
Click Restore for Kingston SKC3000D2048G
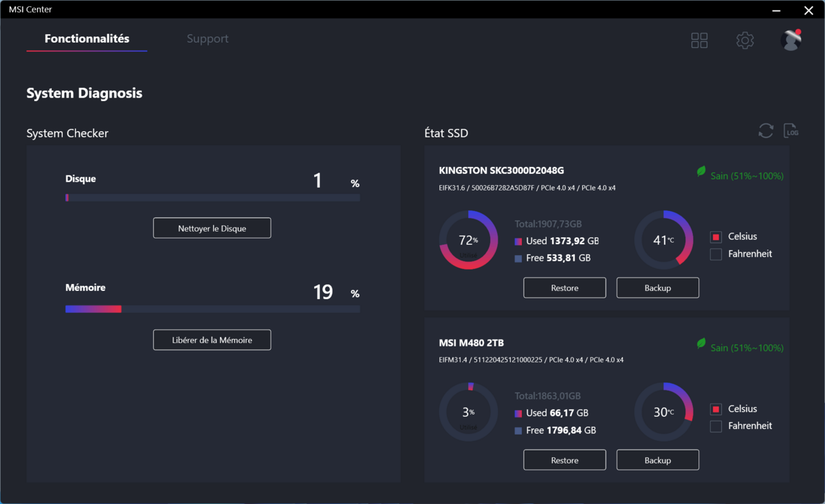(564, 288)
